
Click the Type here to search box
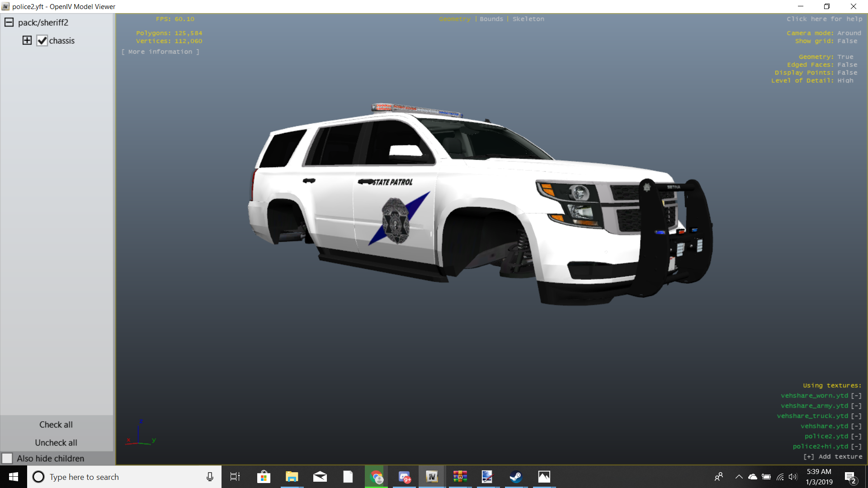pos(118,477)
